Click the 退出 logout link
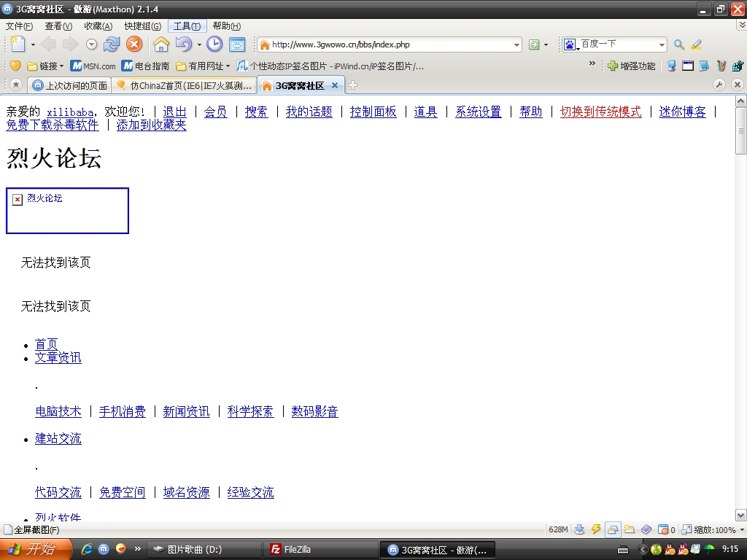Screen dimensions: 747x560 click(174, 112)
